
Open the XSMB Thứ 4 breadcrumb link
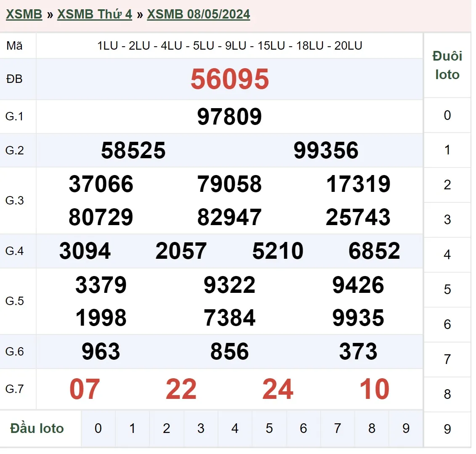tap(95, 14)
